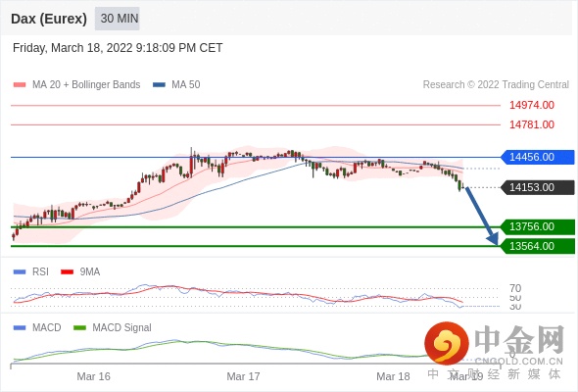Click the green MACD Signal legend swatch

tap(79, 328)
